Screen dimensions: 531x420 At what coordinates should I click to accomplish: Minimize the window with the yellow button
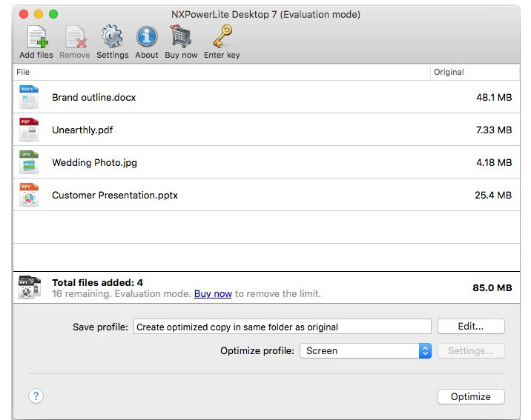[x=39, y=14]
